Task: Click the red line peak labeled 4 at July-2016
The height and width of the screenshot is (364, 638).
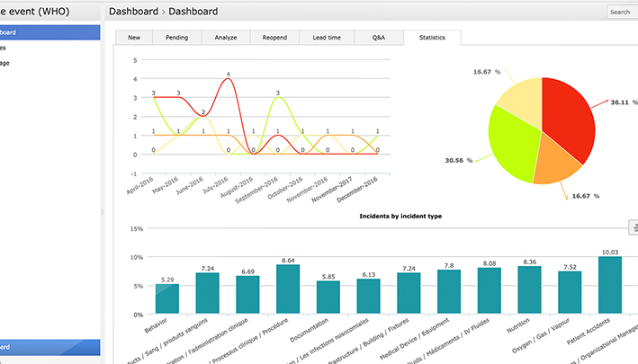Action: 229,78
